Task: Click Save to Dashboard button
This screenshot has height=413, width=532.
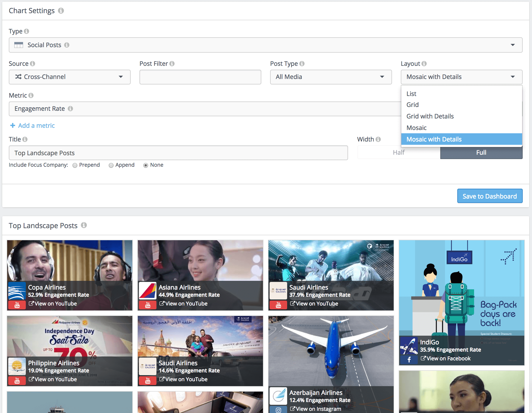Action: pyautogui.click(x=490, y=196)
